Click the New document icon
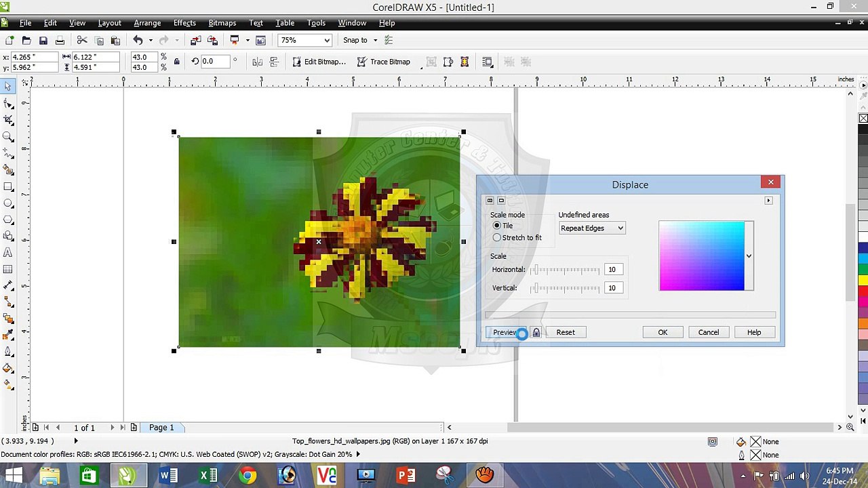This screenshot has width=868, height=488. point(9,41)
